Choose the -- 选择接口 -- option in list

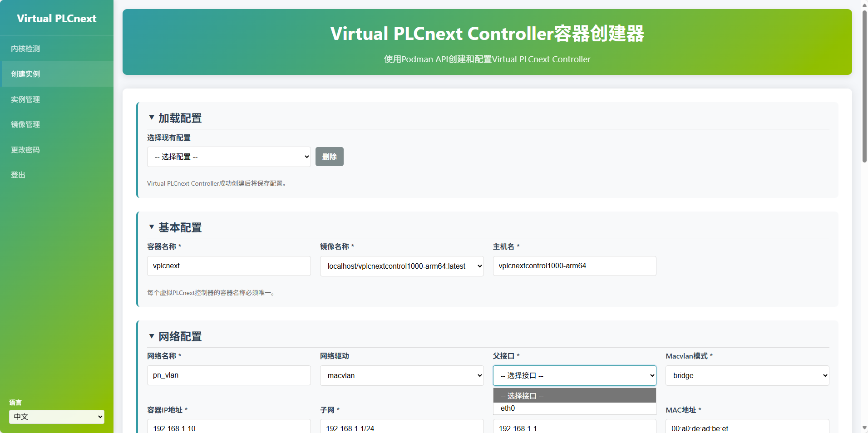tap(574, 396)
